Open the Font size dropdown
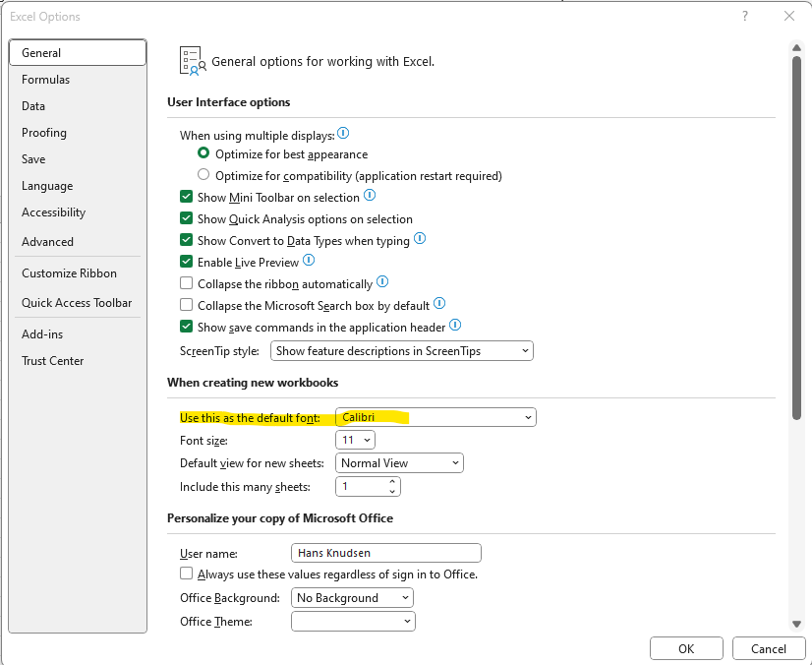The width and height of the screenshot is (812, 665). tap(355, 440)
